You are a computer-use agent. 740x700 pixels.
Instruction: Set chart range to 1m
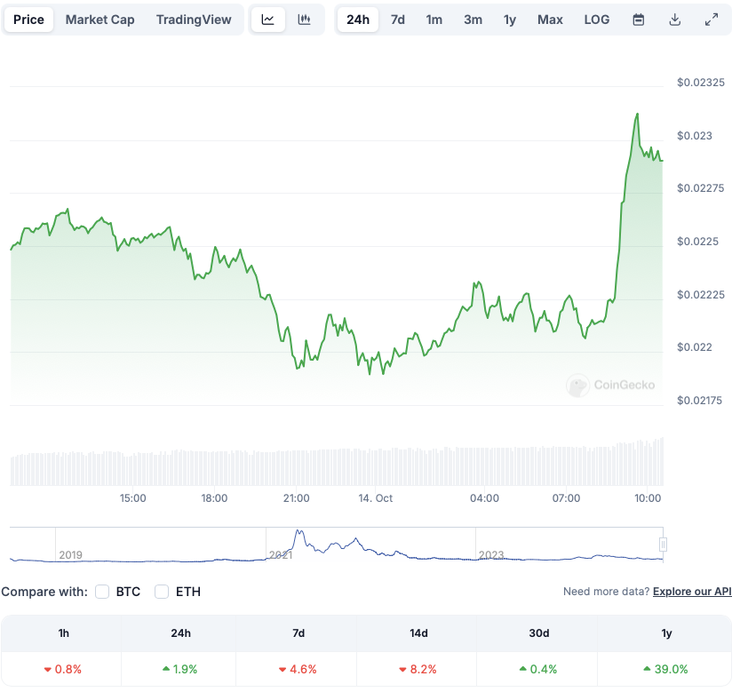click(x=434, y=20)
